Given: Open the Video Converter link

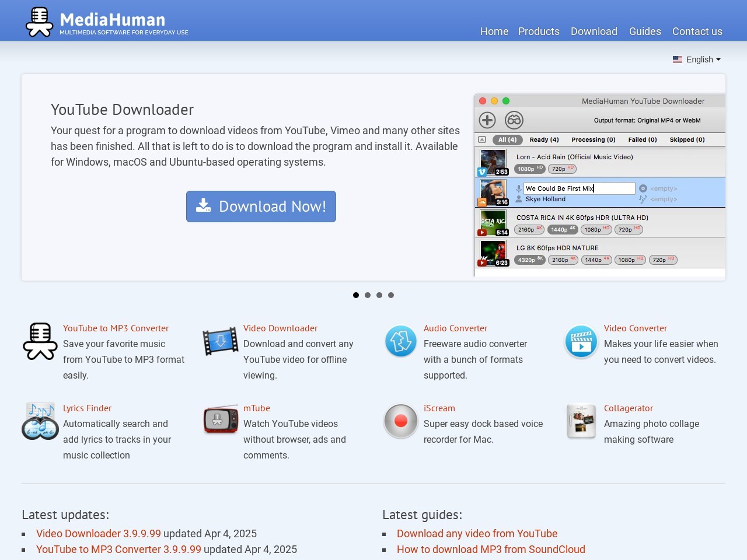Looking at the screenshot, I should [635, 328].
